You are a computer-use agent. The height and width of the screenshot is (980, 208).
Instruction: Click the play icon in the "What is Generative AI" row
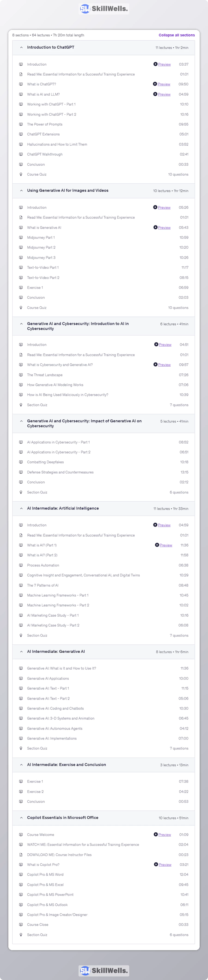[155, 228]
